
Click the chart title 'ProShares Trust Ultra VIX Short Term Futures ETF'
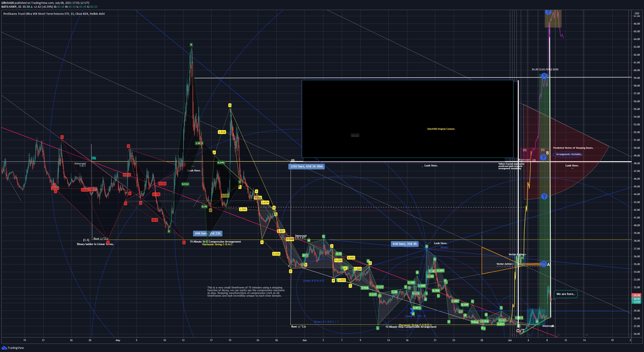[x=36, y=14]
